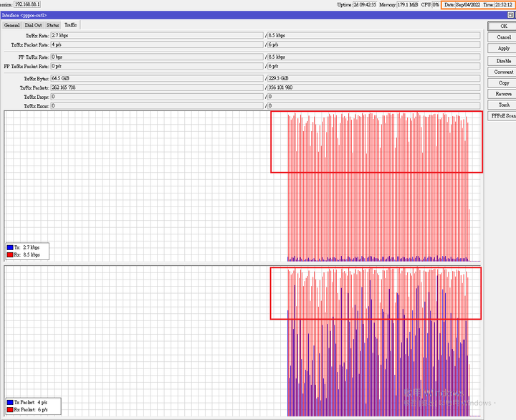Click the red Rx Packet legend swatch
This screenshot has width=516, height=420.
pyautogui.click(x=10, y=410)
